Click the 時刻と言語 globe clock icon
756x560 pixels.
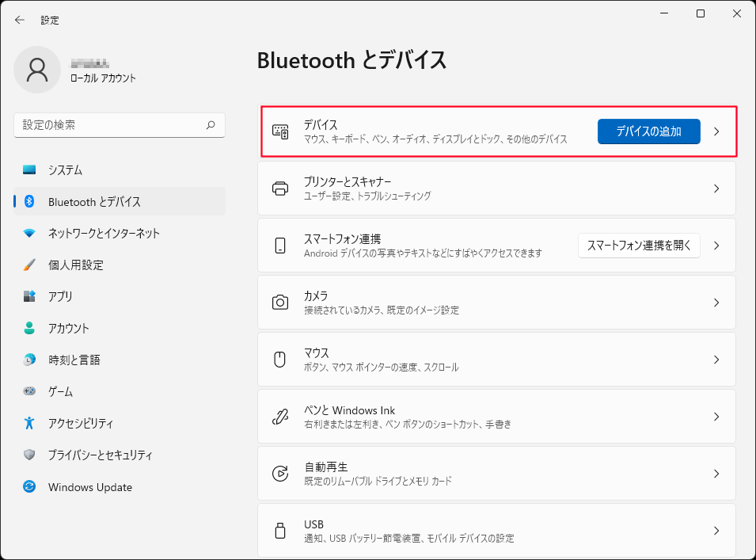tap(29, 360)
